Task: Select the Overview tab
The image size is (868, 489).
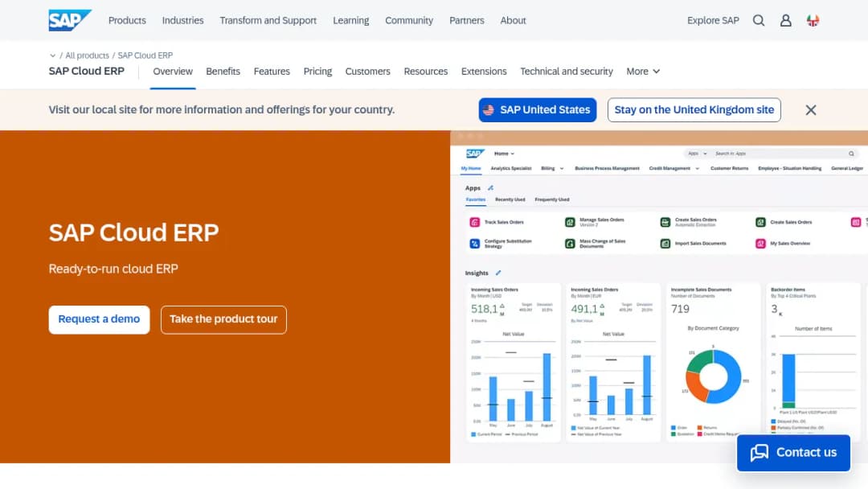Action: coord(173,72)
